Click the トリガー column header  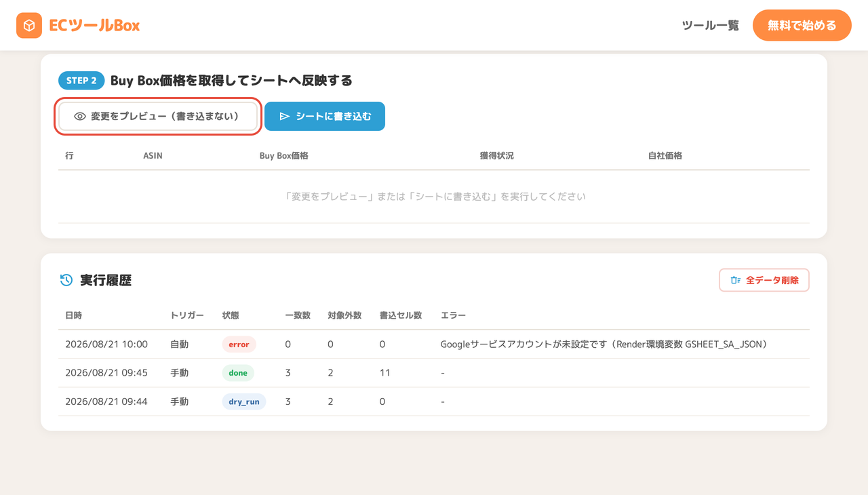click(187, 315)
